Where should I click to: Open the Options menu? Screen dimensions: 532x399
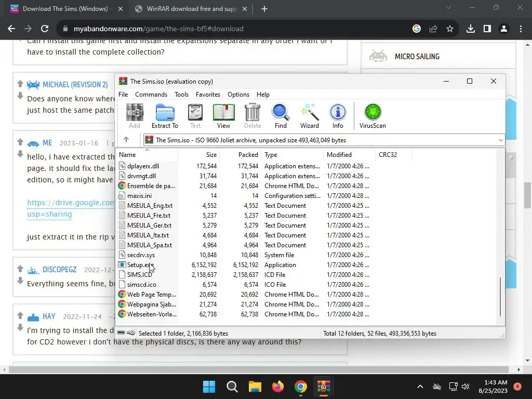pos(238,95)
